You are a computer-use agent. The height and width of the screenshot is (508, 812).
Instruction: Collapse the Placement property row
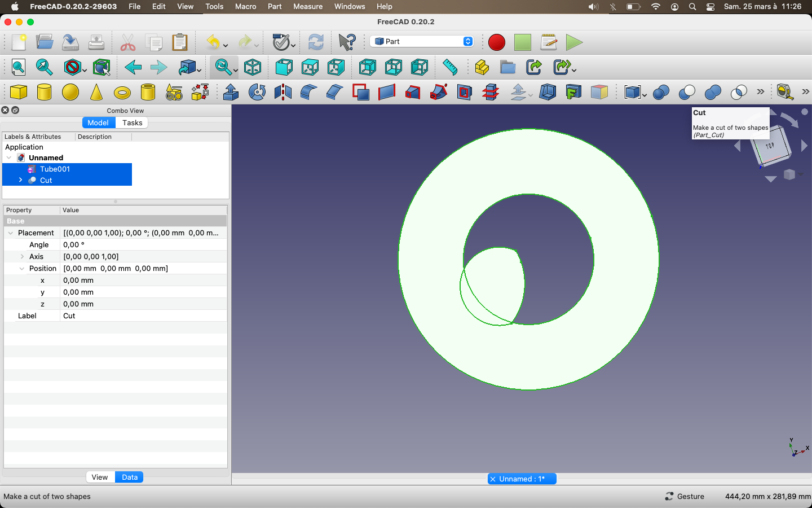click(11, 233)
